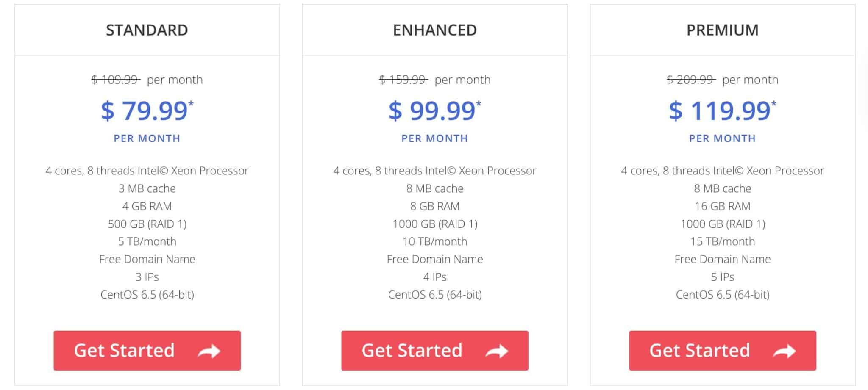Click Free Domain Name in the Enhanced plan
The height and width of the screenshot is (390, 868).
pos(435,259)
